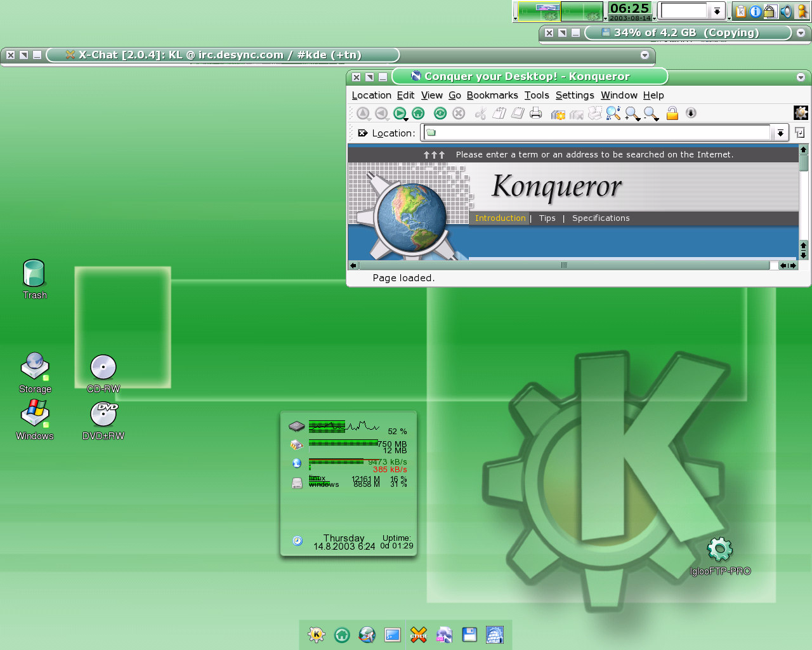Launch X-Chat from the bottom panel
This screenshot has height=650, width=812.
click(419, 635)
